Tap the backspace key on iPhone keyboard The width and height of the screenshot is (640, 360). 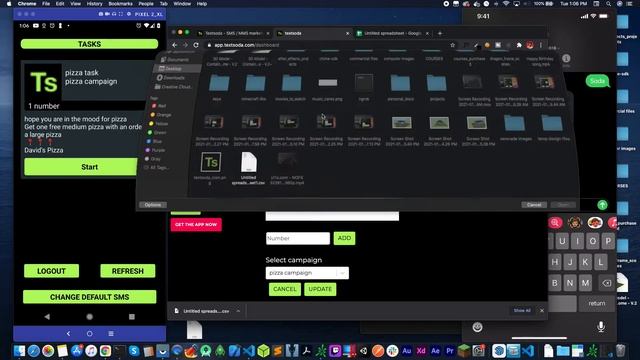[x=607, y=283]
